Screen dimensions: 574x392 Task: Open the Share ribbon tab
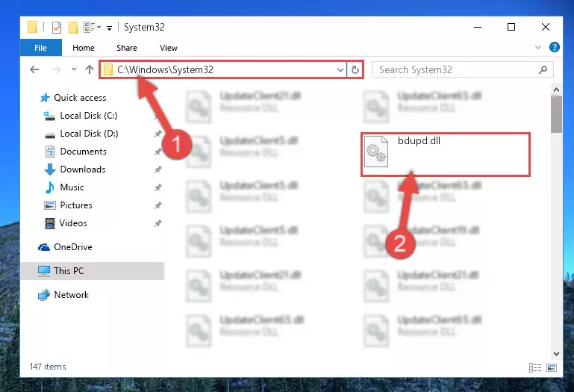pyautogui.click(x=127, y=48)
